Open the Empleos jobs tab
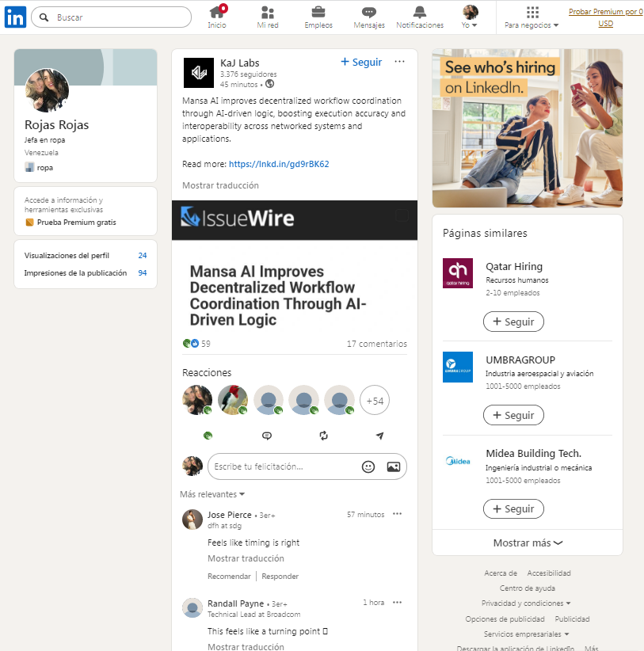644x651 pixels. point(318,17)
